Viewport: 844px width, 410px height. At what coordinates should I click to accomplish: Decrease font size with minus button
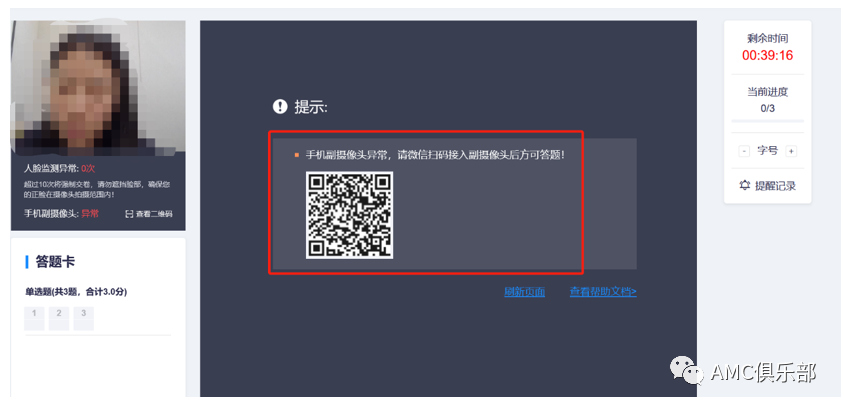coord(744,151)
